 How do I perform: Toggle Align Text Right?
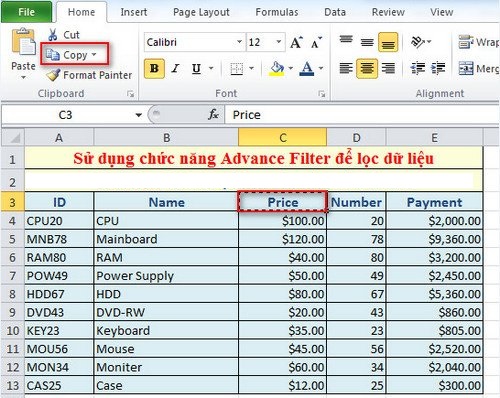388,68
